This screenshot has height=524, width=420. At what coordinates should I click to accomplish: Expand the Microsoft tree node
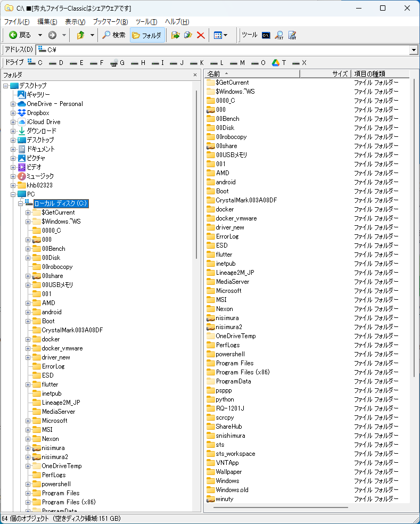coord(28,421)
